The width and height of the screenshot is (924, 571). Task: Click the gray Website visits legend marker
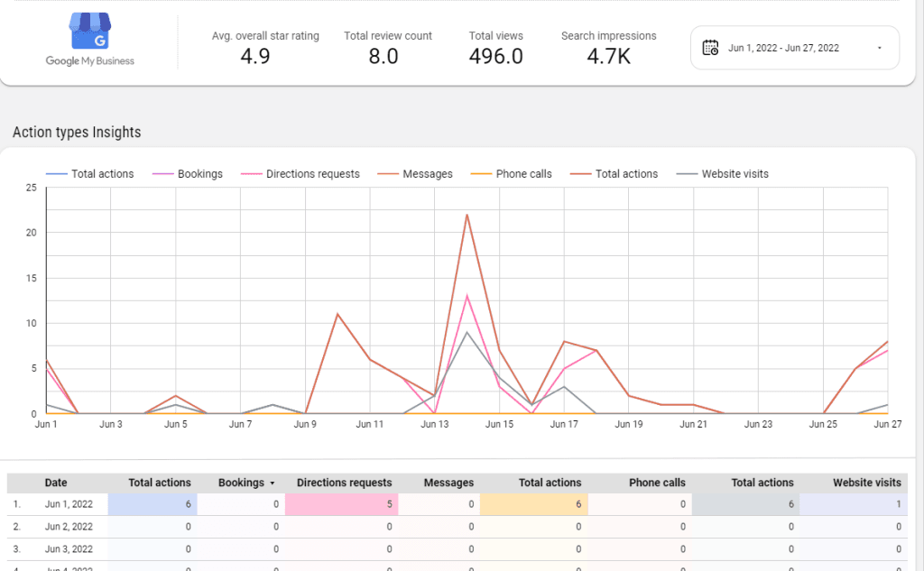[x=688, y=174]
